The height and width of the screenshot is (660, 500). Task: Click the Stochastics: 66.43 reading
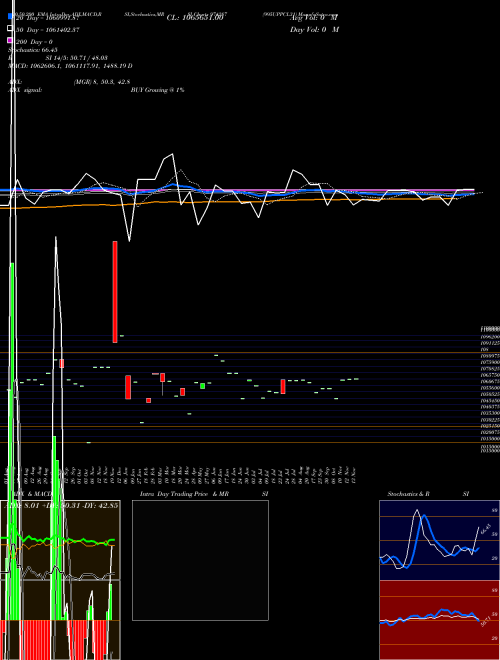click(33, 50)
